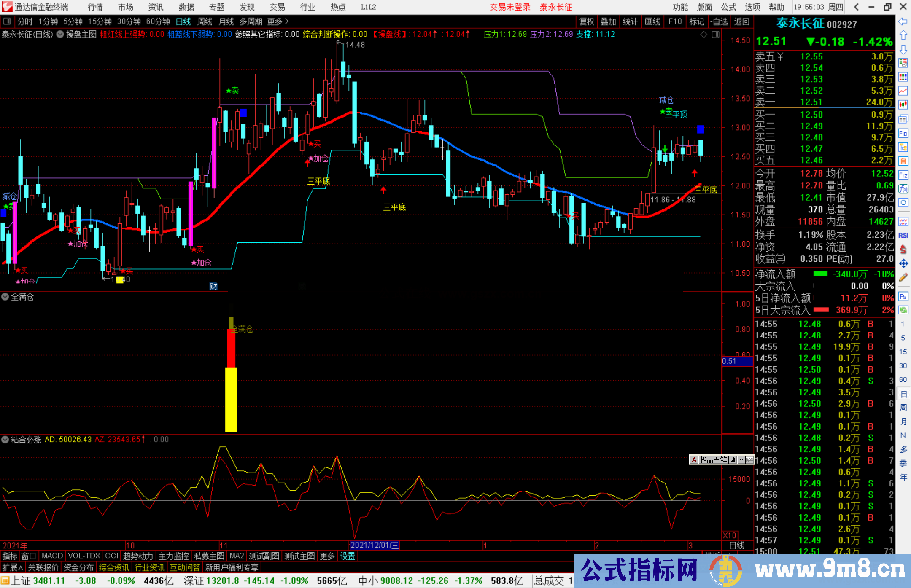Open the 操盘主图 indicator dropdown arrow

60,35
